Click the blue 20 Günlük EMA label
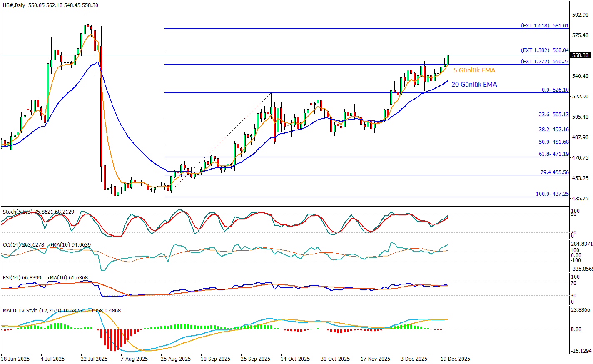The height and width of the screenshot is (364, 593). coord(474,85)
